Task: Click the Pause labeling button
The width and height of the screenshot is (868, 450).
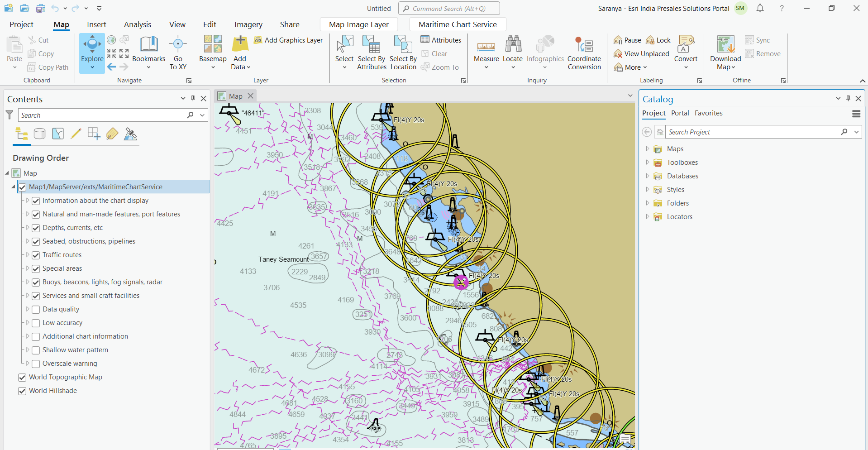Action: 627,40
